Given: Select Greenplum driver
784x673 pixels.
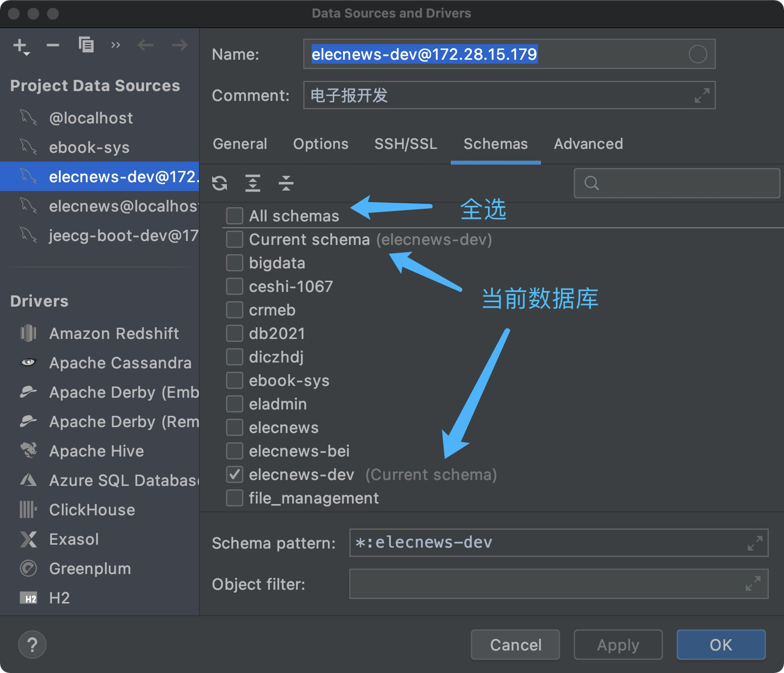Looking at the screenshot, I should [x=99, y=569].
